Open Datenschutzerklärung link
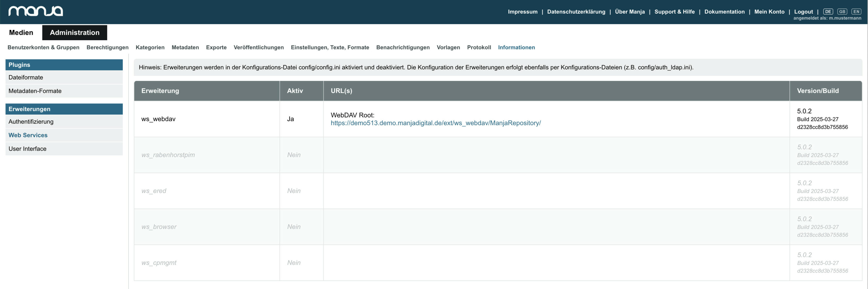This screenshot has width=868, height=289. point(576,12)
